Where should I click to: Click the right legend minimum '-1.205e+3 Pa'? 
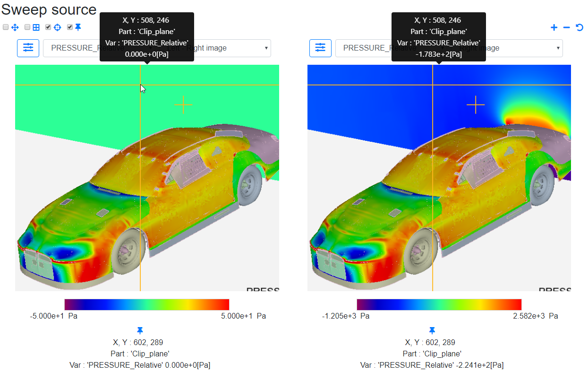pos(346,316)
